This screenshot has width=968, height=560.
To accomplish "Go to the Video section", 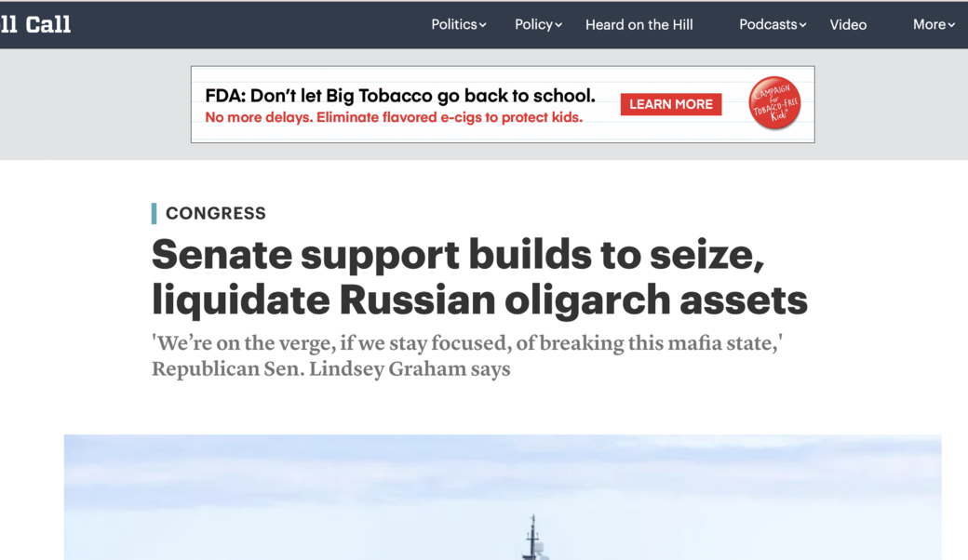I will tap(848, 25).
